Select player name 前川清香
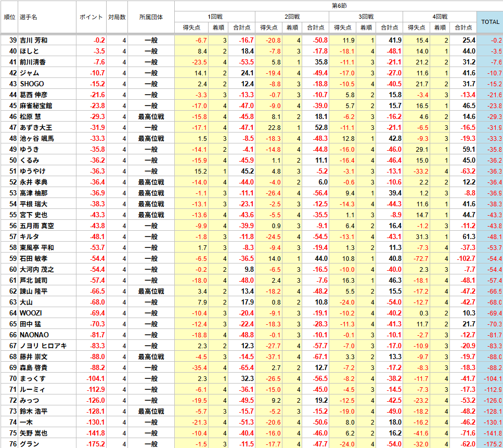 (x=33, y=62)
